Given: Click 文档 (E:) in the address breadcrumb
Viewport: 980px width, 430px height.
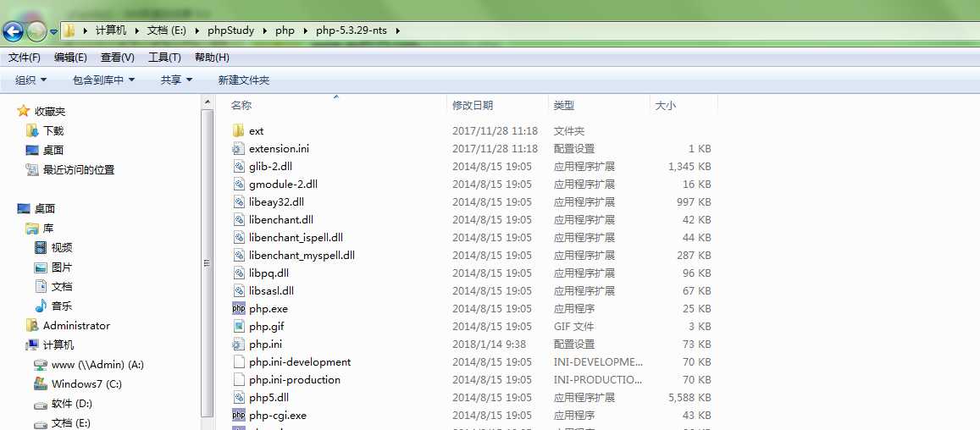Looking at the screenshot, I should [166, 30].
